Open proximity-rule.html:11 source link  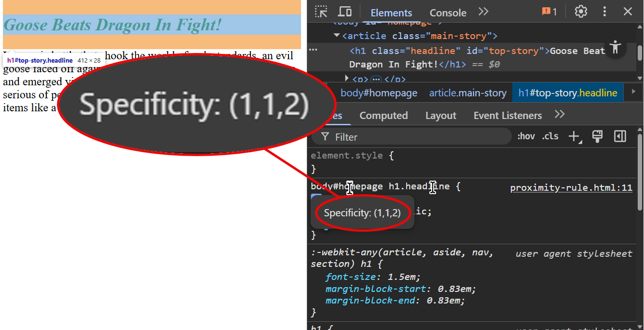tap(571, 187)
